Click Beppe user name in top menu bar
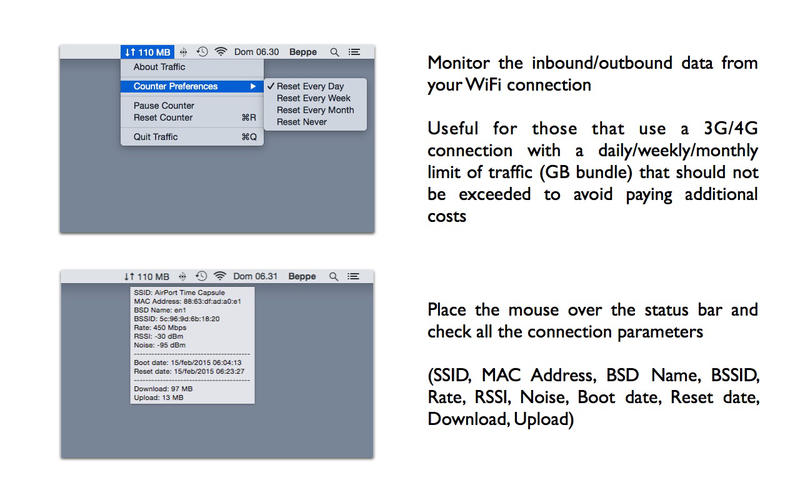Image resolution: width=800 pixels, height=500 pixels. [303, 52]
